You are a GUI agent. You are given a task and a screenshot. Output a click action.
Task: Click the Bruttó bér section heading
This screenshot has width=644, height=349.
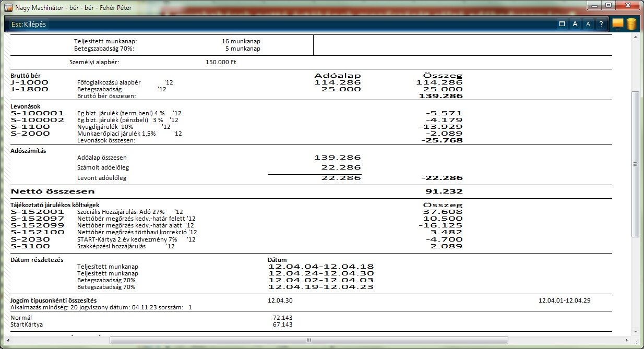(x=26, y=76)
